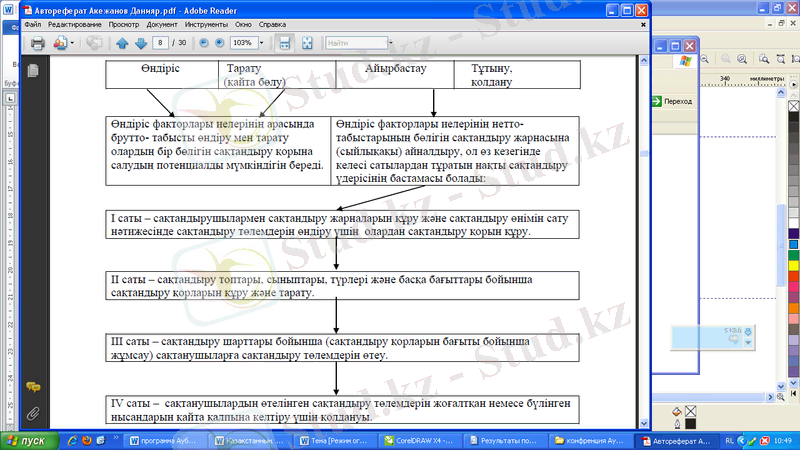Image resolution: width=800 pixels, height=450 pixels.
Task: Toggle the scrolling page mode button
Action: point(285,43)
